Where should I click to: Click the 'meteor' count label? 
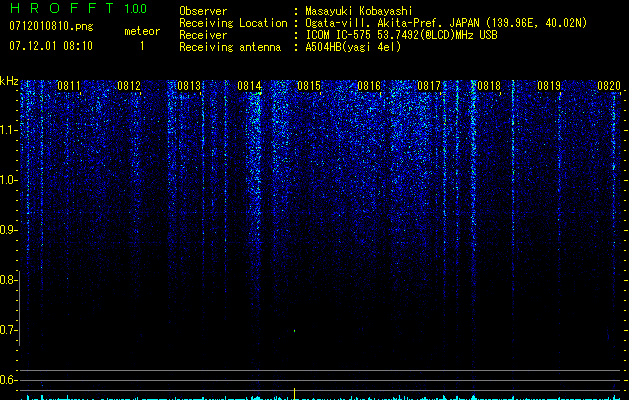142,31
